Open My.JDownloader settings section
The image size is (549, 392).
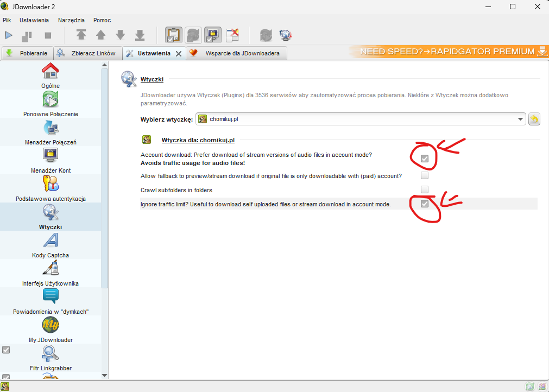(x=51, y=330)
